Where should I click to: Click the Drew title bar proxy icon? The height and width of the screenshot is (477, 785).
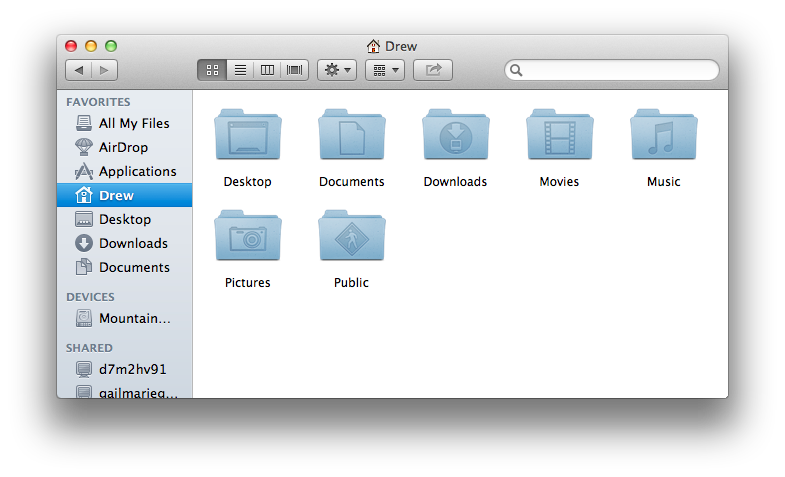pos(373,47)
